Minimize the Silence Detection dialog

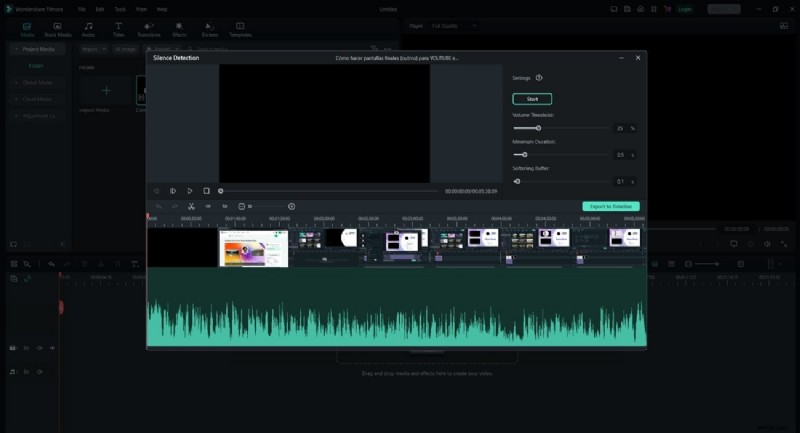click(621, 58)
